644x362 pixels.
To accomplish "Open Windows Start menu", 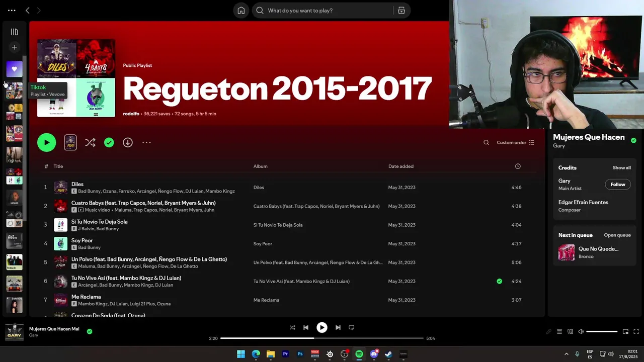I will point(241,354).
